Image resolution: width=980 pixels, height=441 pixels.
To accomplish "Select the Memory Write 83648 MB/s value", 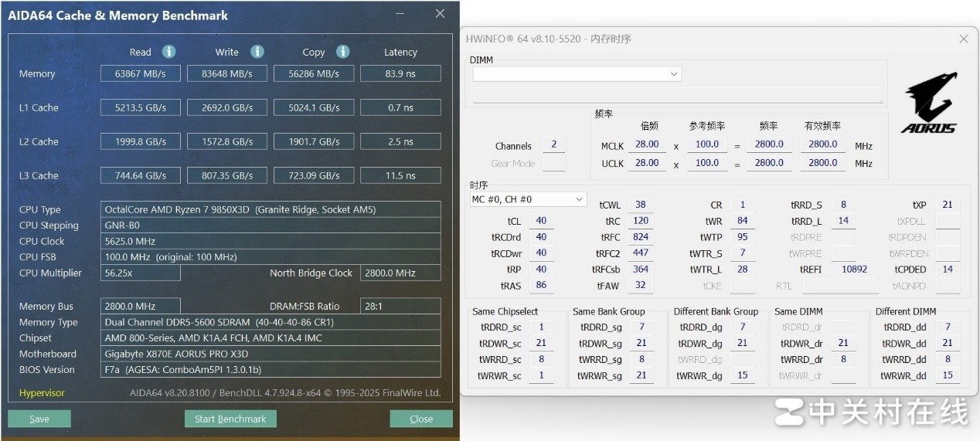I will [x=227, y=73].
